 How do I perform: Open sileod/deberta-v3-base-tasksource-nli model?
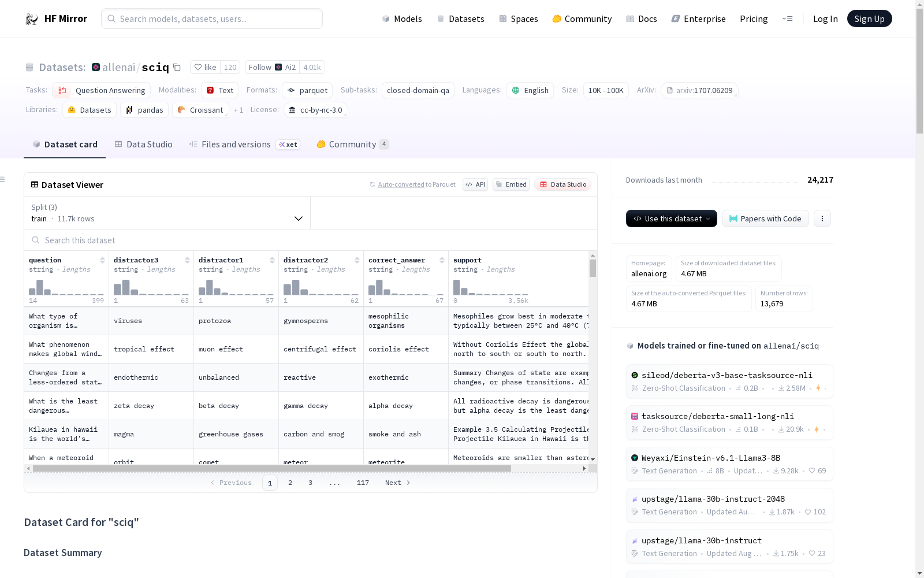point(729,381)
